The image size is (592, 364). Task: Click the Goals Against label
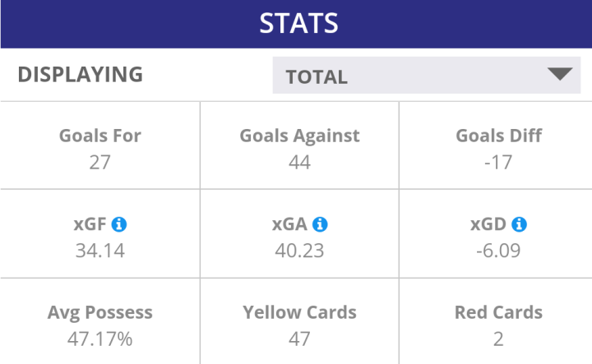point(299,136)
